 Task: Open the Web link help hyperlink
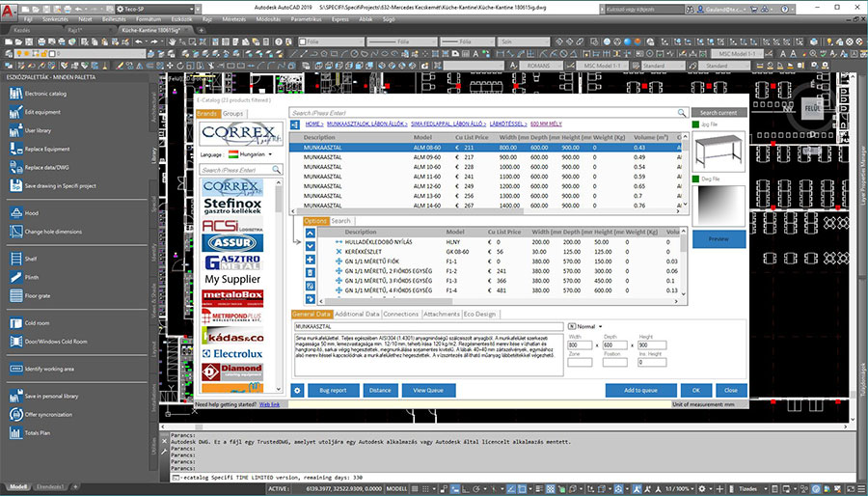coord(270,404)
